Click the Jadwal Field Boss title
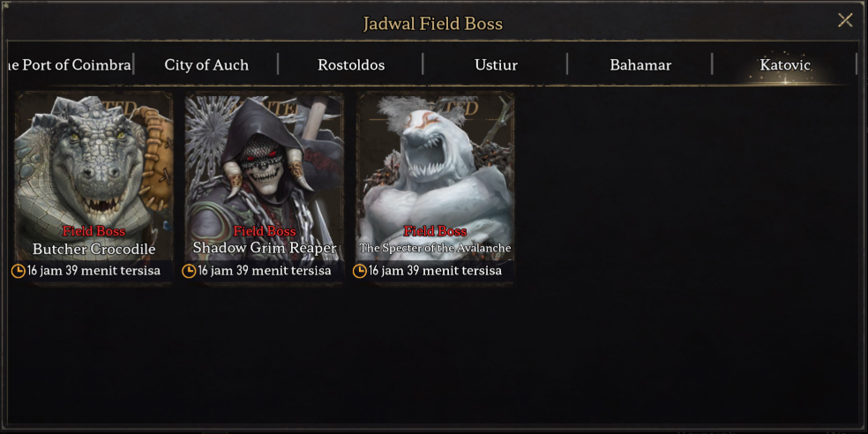 (x=433, y=23)
